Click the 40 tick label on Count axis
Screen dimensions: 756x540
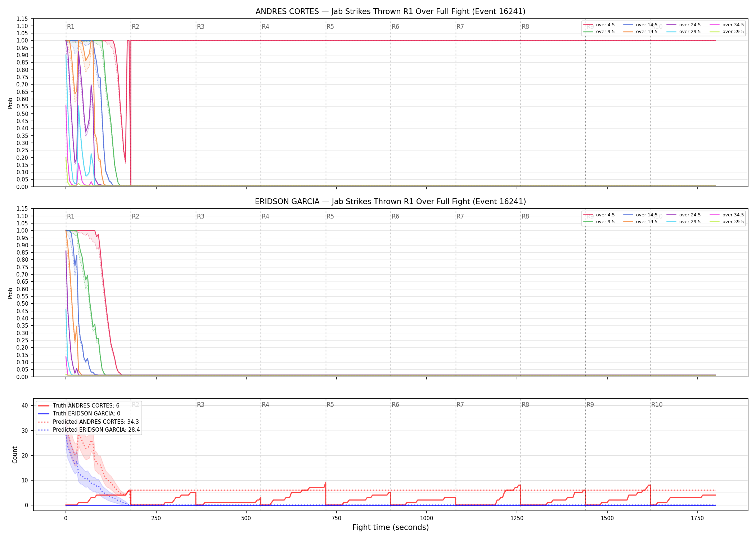pos(24,405)
